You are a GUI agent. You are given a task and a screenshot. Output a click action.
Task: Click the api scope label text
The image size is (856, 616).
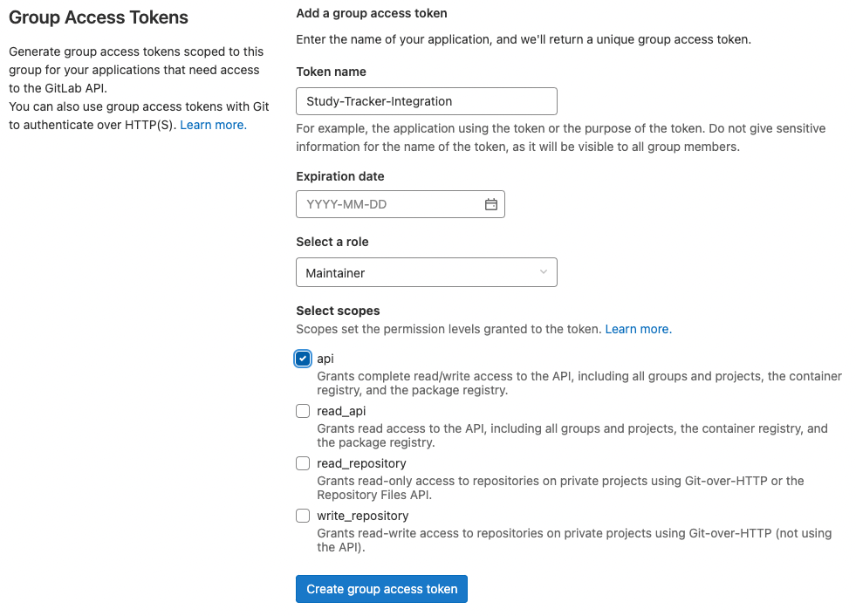(x=325, y=359)
